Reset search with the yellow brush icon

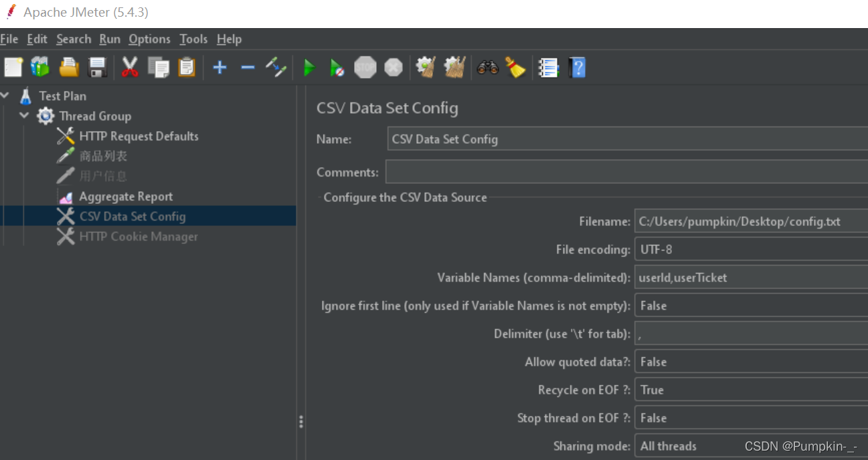click(x=515, y=67)
